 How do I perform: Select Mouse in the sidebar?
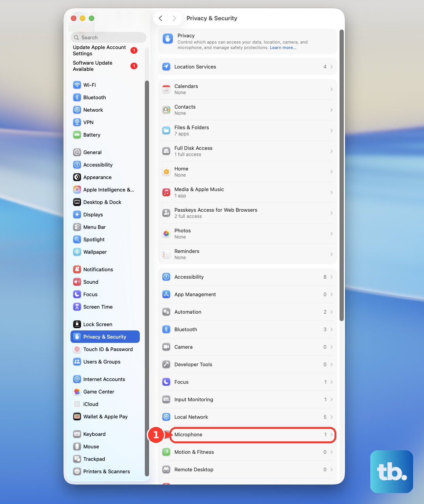point(105,446)
